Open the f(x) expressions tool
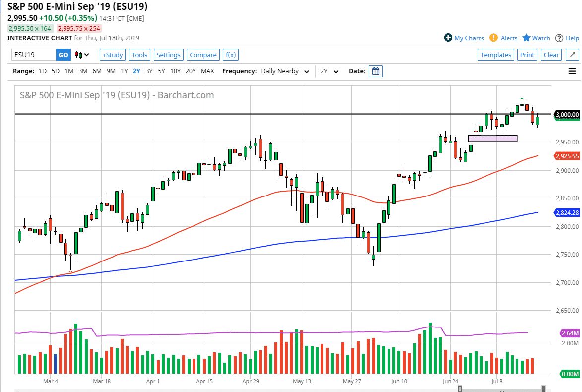The width and height of the screenshot is (582, 392). 230,55
